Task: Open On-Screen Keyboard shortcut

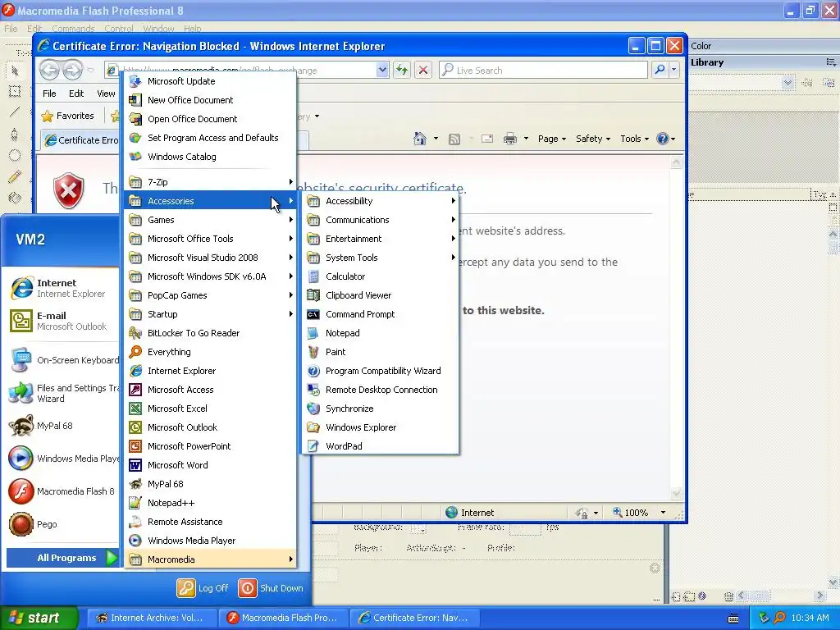Action: [x=63, y=360]
